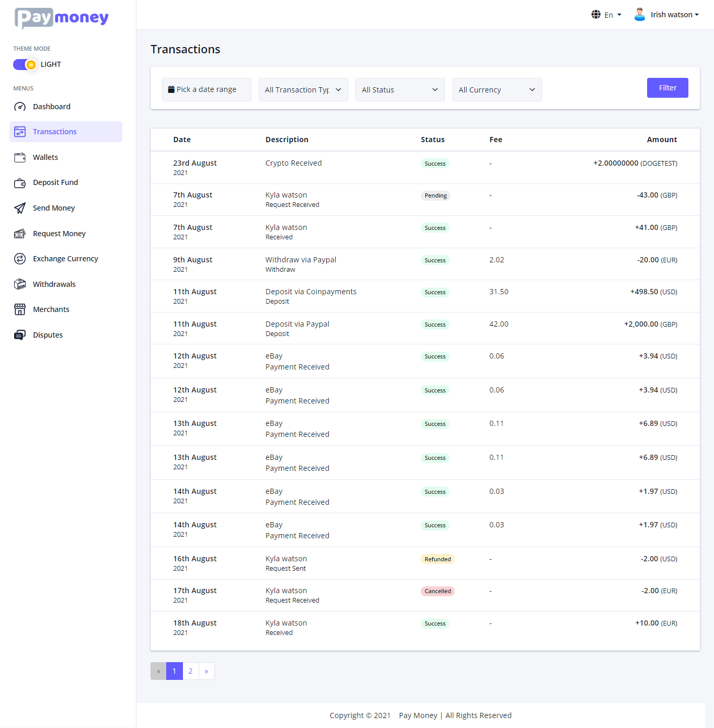
Task: Open the Pick a date range field
Action: 206,89
